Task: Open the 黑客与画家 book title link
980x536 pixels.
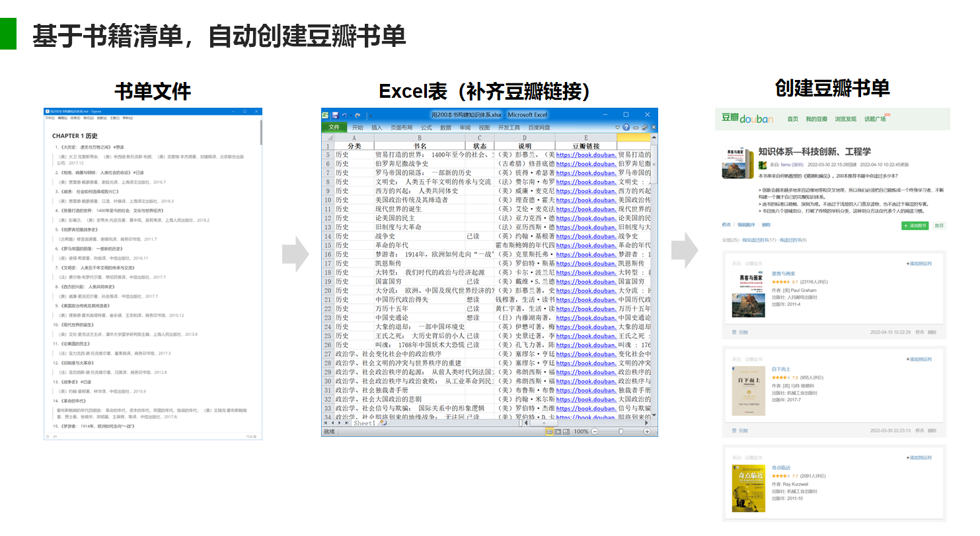Action: point(784,274)
